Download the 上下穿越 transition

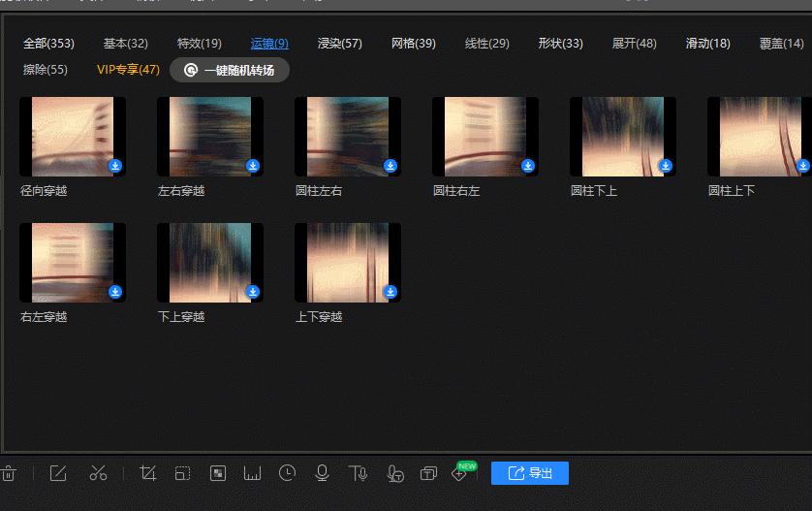390,292
